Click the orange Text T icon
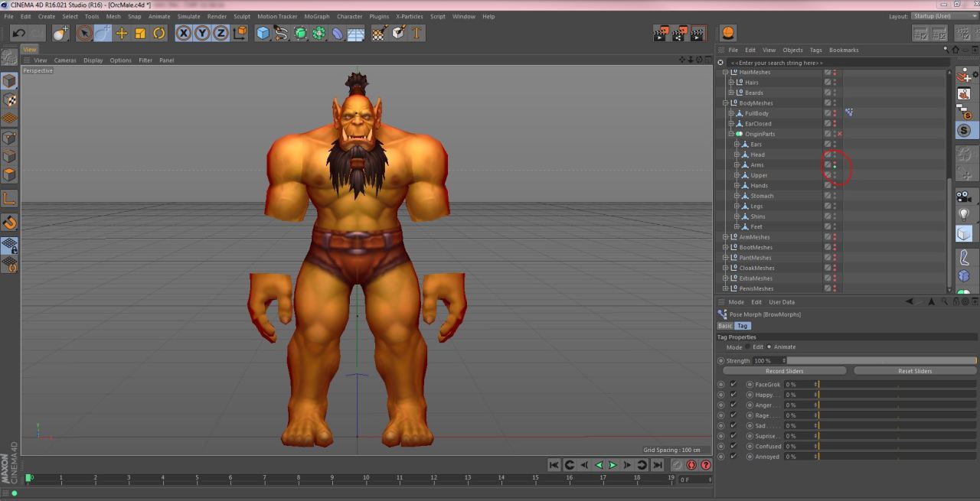This screenshot has height=501, width=980. [416, 33]
